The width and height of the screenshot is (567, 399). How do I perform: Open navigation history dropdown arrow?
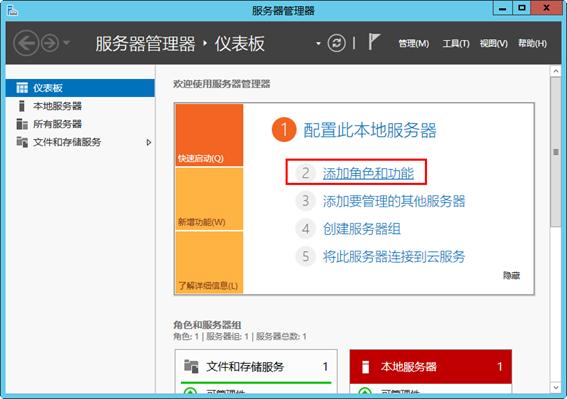point(67,43)
